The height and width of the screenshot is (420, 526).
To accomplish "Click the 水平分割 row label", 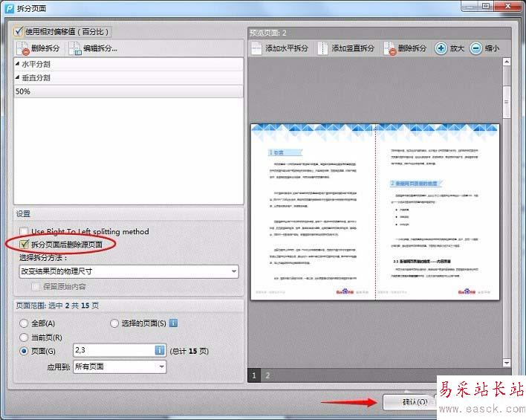I will click(x=36, y=64).
